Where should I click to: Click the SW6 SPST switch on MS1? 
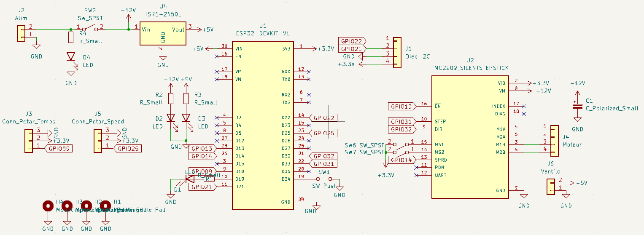point(401,144)
